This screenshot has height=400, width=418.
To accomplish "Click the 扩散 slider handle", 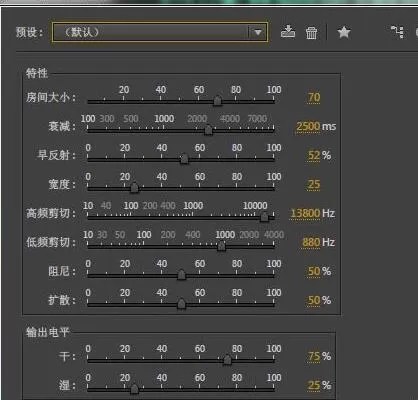I will point(181,304).
